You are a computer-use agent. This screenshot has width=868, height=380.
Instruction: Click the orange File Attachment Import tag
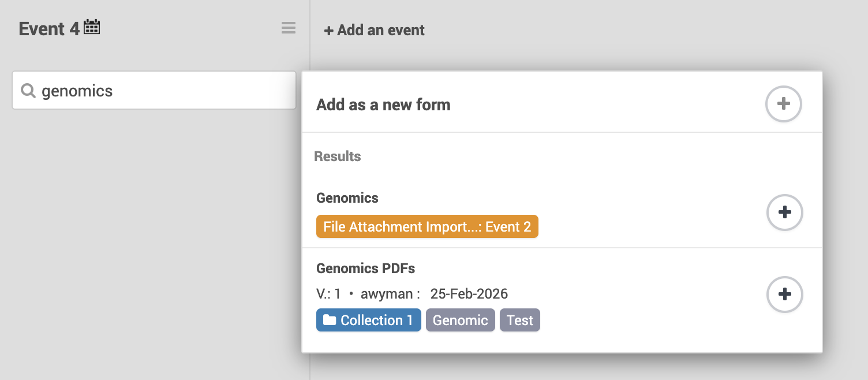pos(427,226)
